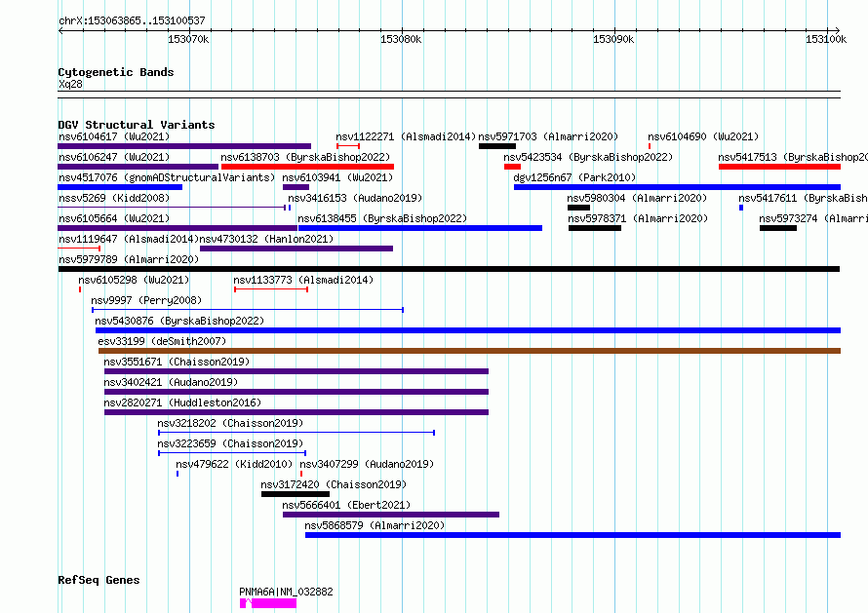Select the nsv6106247 (Wu2021) purple bar
The width and height of the screenshot is (868, 613).
138,167
